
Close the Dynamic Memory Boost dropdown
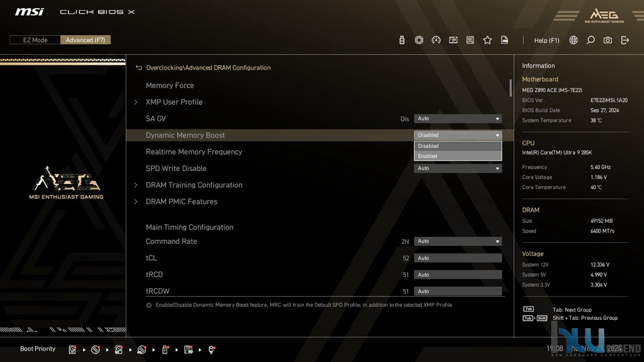458,135
